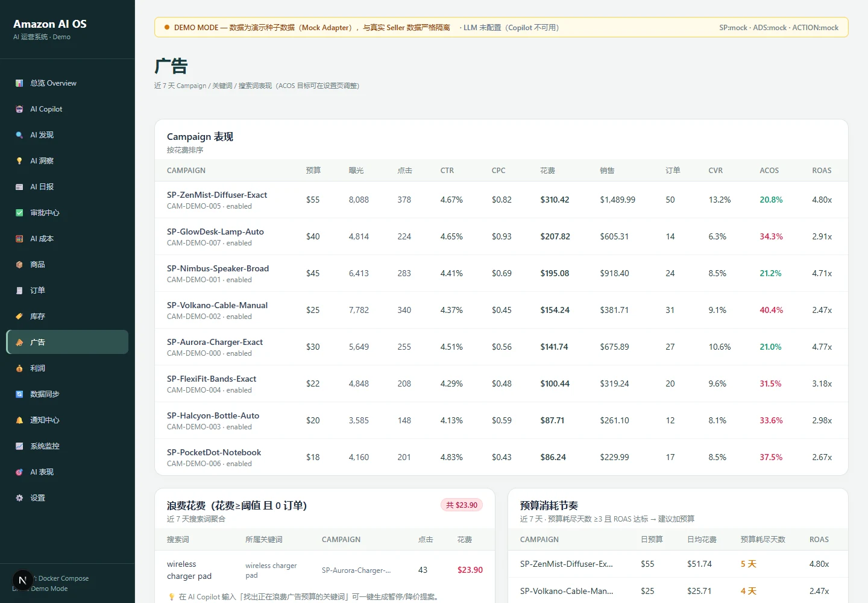
Task: Open the 订单 menu item
Action: (68, 291)
